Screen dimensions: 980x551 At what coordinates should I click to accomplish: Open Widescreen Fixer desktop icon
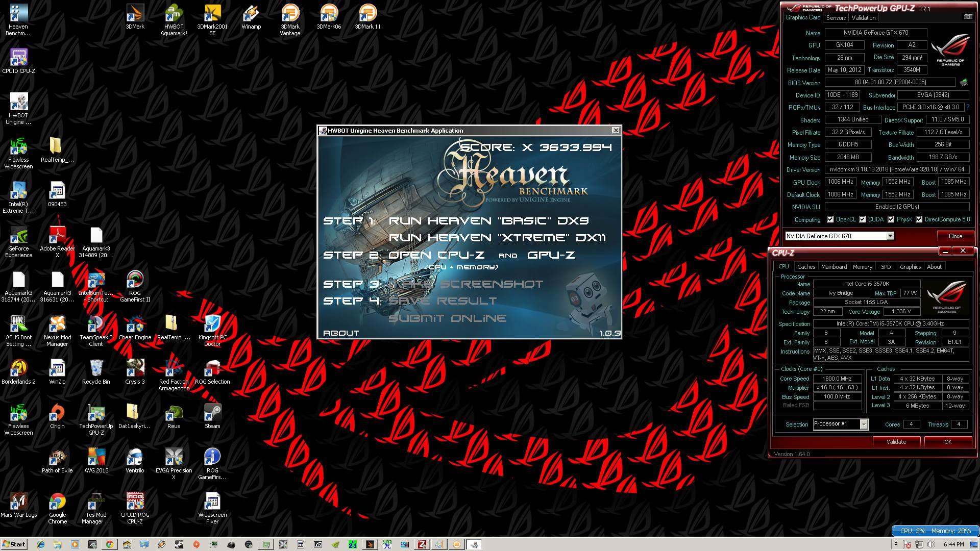[x=212, y=508]
